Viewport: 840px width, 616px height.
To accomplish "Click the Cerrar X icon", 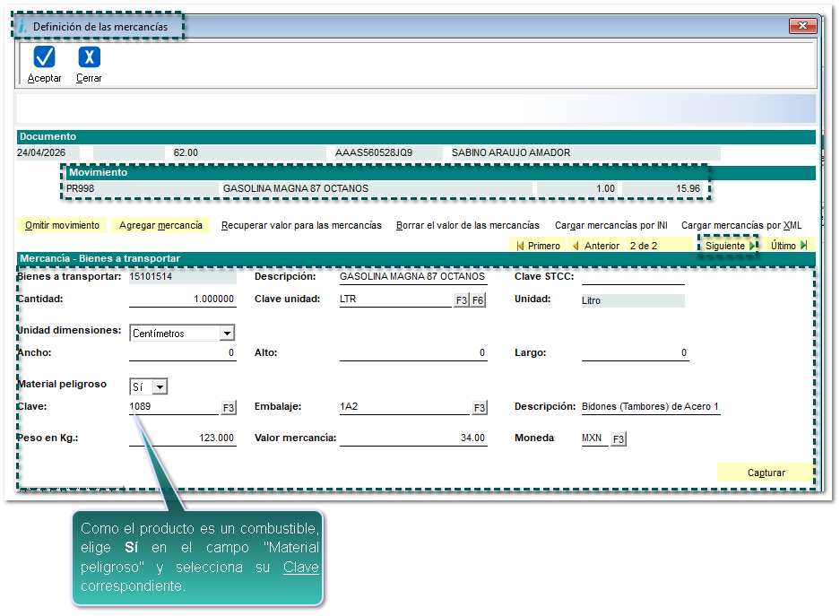I will (x=89, y=56).
